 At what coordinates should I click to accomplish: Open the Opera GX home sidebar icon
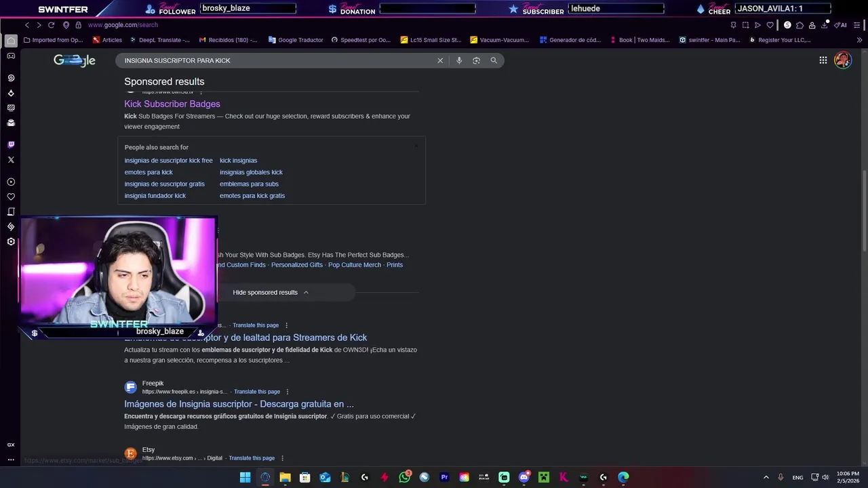(11, 41)
